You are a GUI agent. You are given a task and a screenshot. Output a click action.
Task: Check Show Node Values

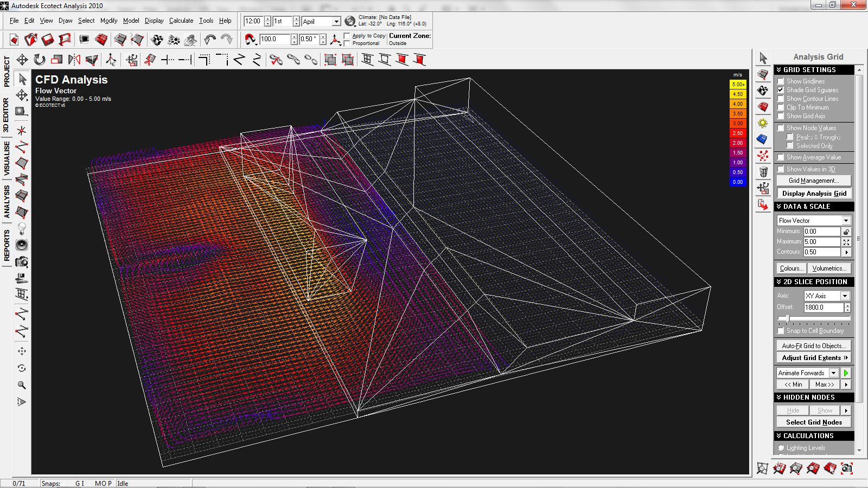[781, 128]
